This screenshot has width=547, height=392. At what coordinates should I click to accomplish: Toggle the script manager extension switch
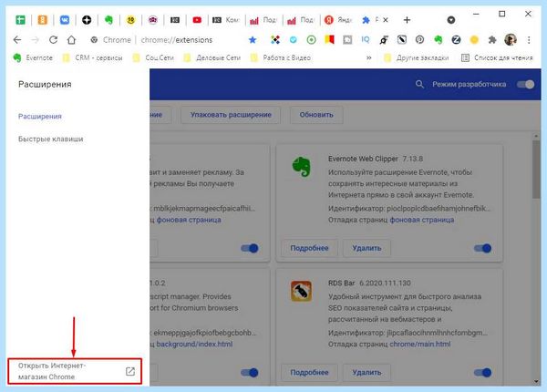[250, 373]
